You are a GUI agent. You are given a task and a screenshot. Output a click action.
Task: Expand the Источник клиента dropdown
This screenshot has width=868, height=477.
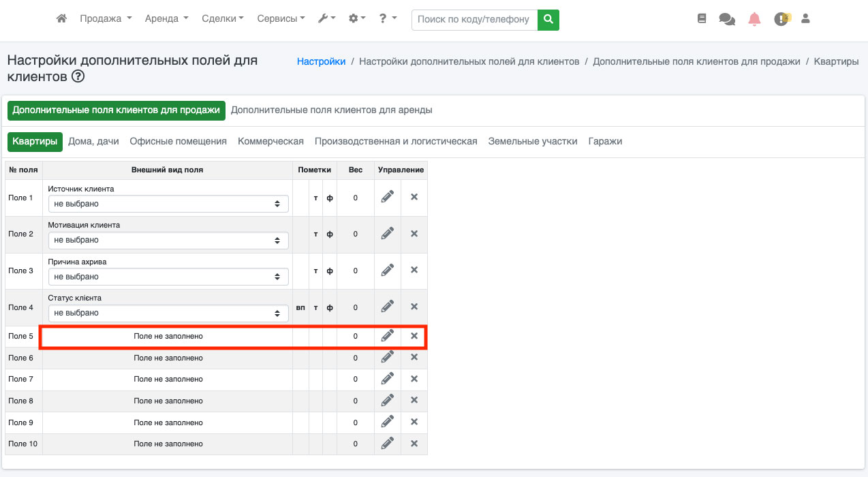[x=168, y=204]
